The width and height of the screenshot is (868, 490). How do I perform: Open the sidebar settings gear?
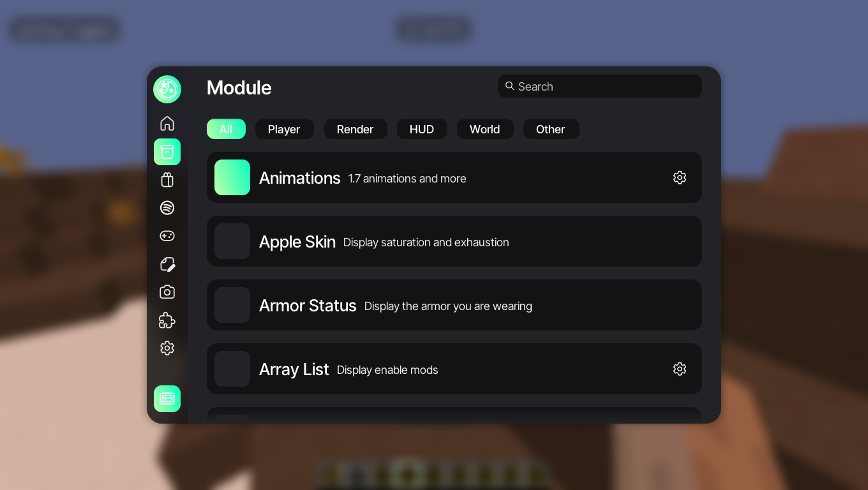[x=167, y=348]
